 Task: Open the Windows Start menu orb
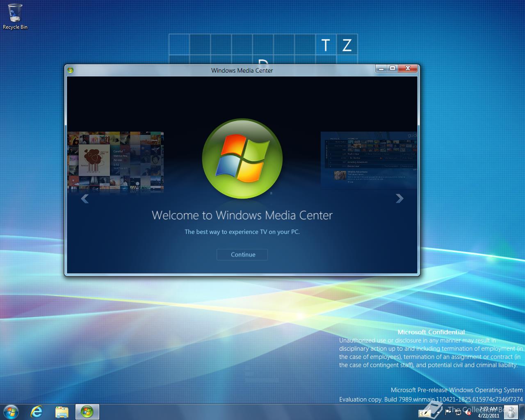click(x=10, y=411)
